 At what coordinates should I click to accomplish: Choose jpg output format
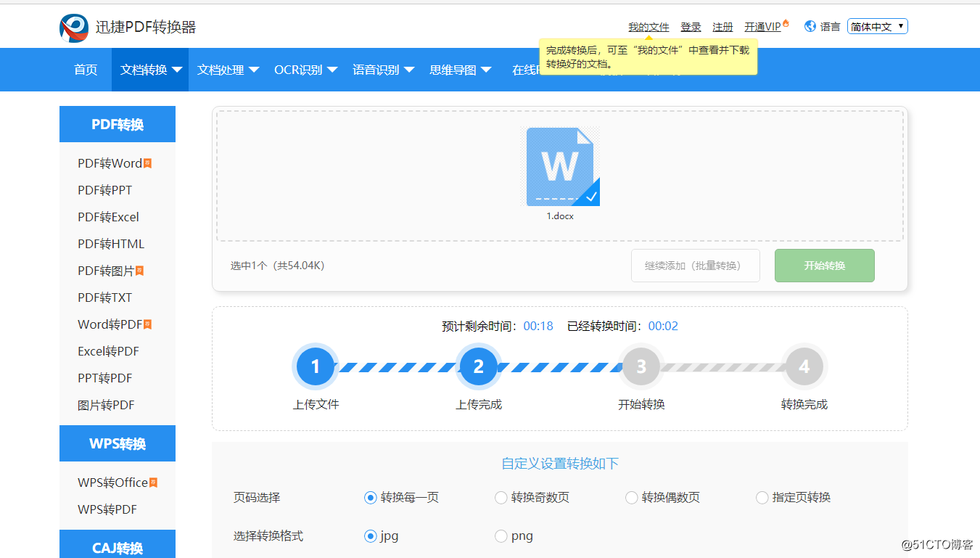(370, 536)
